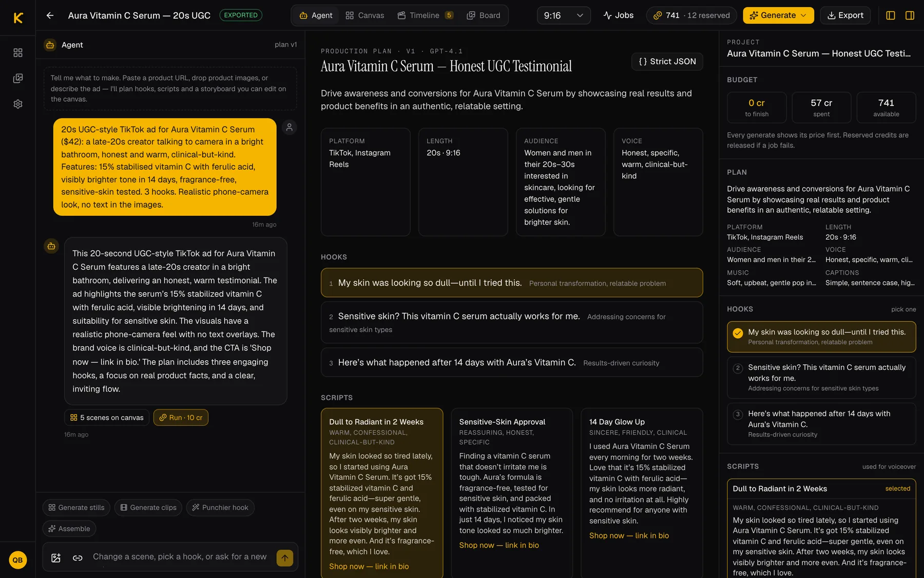Image resolution: width=924 pixels, height=578 pixels.
Task: Click the agent avatar beside the reply
Action: 51,246
